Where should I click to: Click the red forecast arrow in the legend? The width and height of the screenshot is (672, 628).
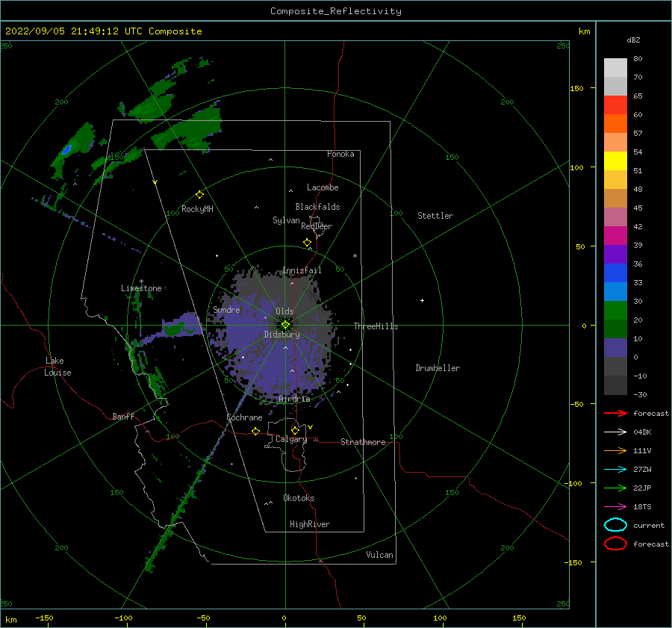[x=615, y=413]
